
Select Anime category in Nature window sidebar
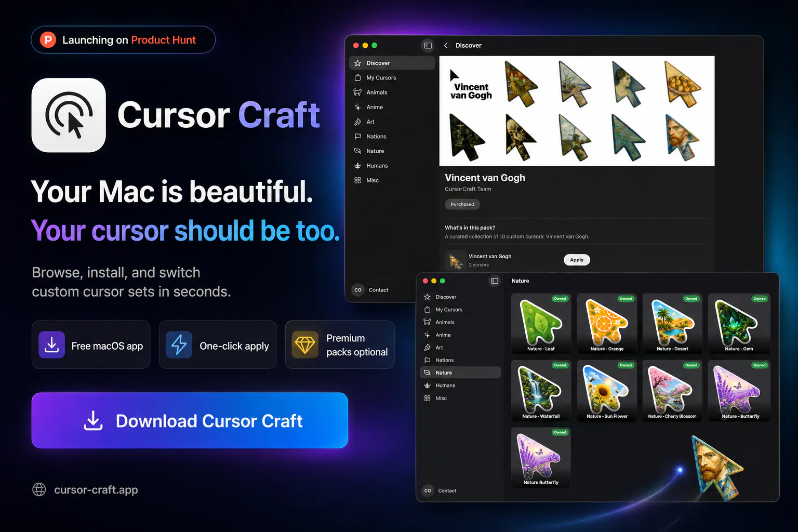point(460,335)
